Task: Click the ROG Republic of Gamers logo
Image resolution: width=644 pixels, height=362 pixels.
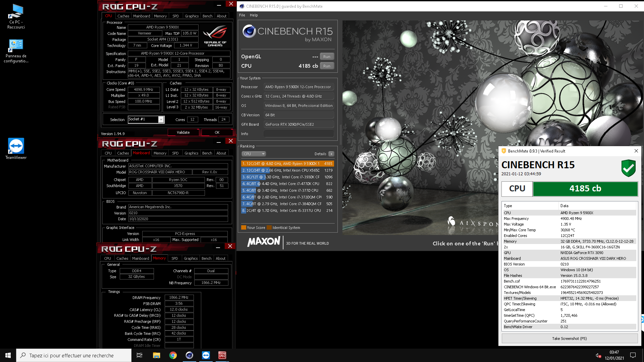Action: coord(215,36)
